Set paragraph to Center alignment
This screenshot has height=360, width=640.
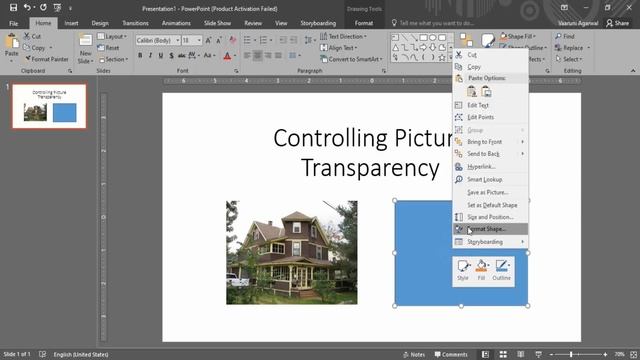[258, 56]
